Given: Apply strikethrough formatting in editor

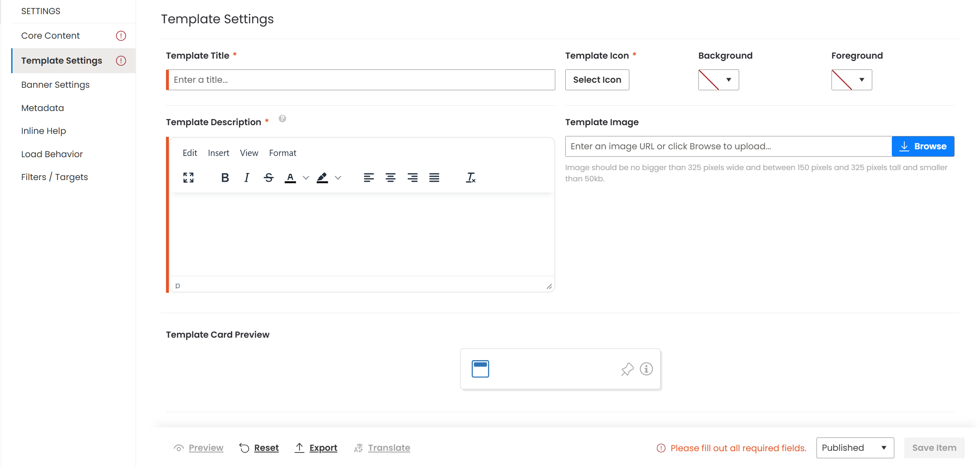Looking at the screenshot, I should point(269,178).
